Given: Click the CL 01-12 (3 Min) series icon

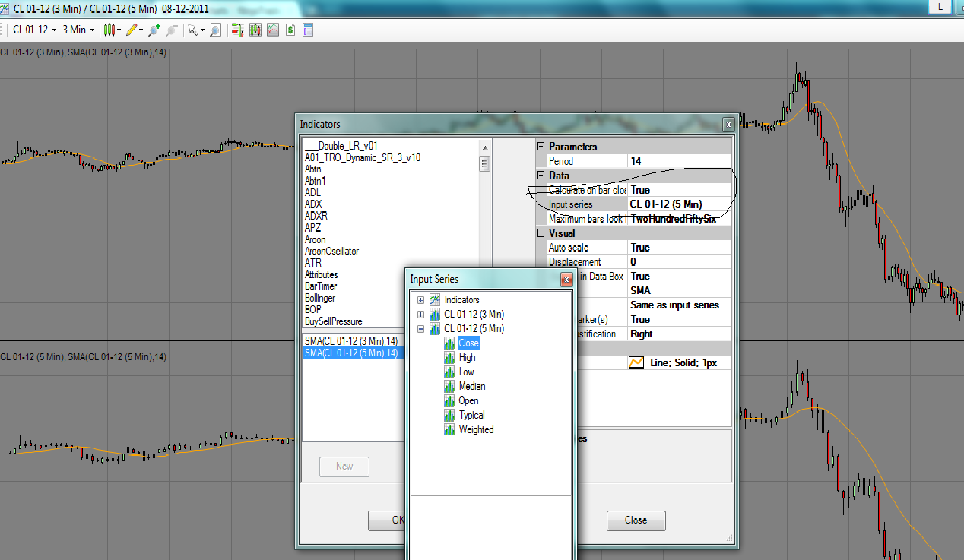Looking at the screenshot, I should tap(435, 314).
